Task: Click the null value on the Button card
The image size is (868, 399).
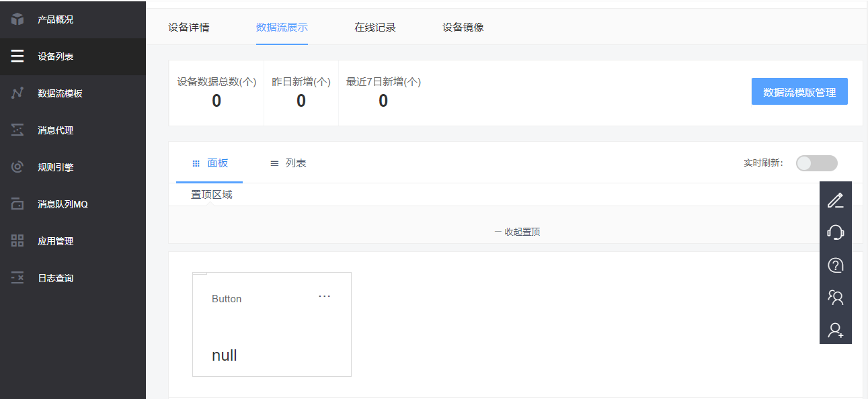Action: coord(225,355)
